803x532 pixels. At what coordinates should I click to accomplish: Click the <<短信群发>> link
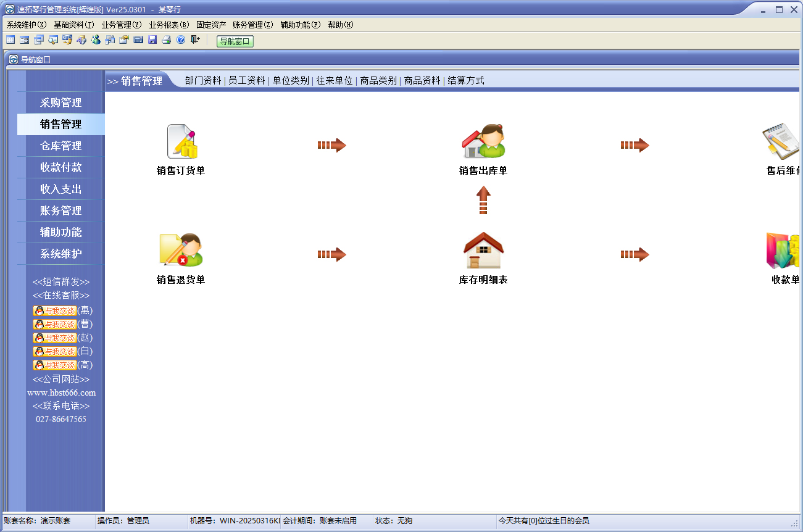[x=61, y=282]
